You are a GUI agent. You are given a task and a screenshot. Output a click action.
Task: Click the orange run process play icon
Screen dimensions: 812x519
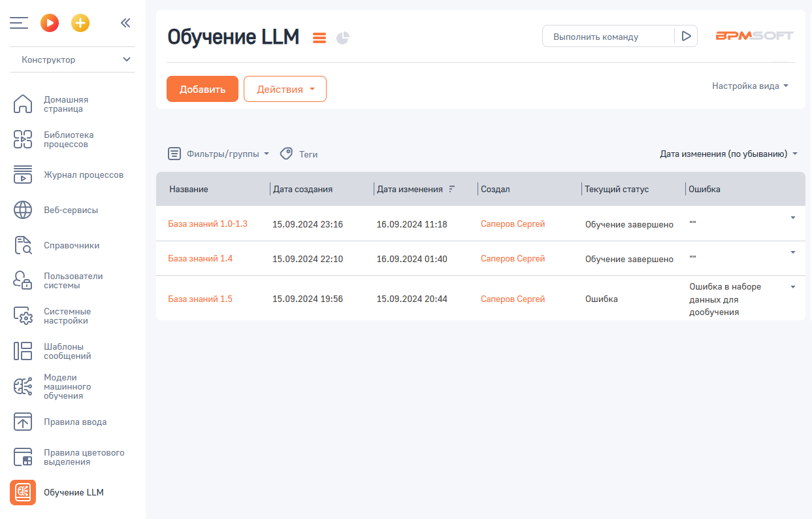tap(50, 23)
